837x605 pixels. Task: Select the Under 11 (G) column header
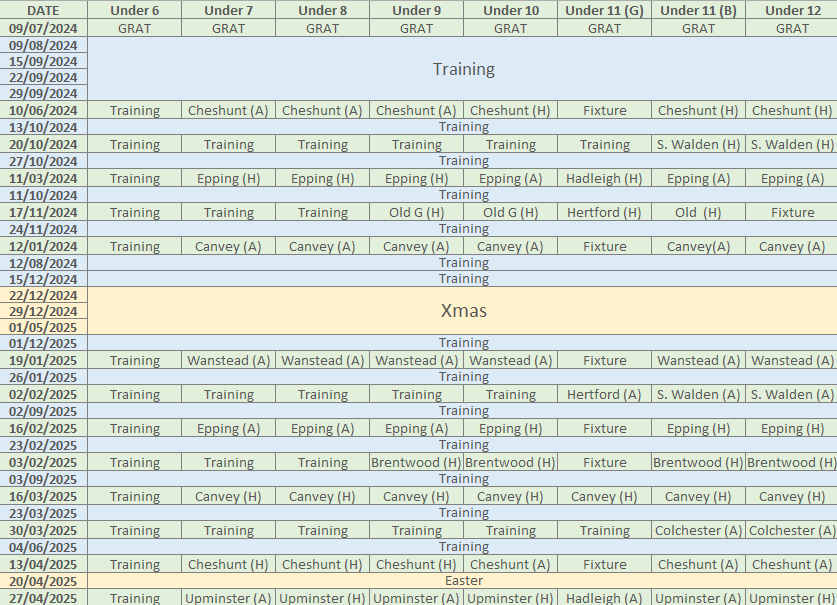pyautogui.click(x=604, y=11)
